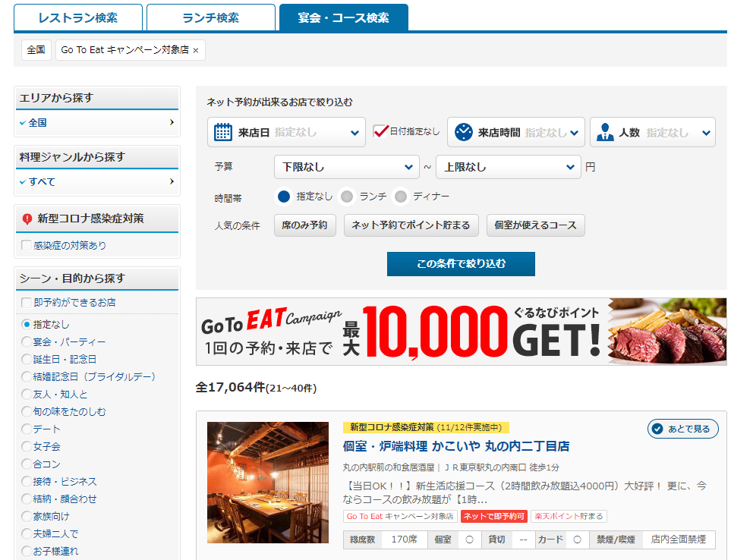Select the 夫婦二人で scene option
Image resolution: width=731 pixels, height=560 pixels.
pos(27,533)
